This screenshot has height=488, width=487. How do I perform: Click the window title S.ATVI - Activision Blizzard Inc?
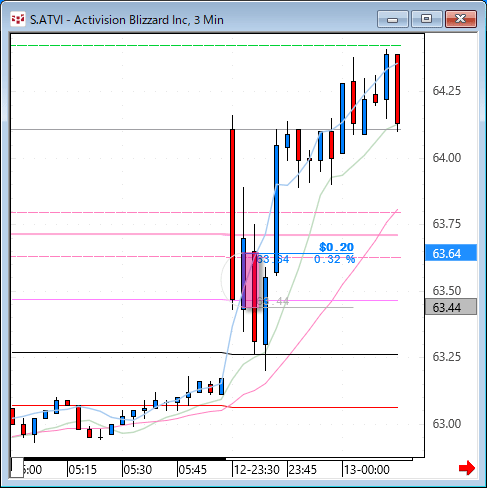[x=127, y=20]
